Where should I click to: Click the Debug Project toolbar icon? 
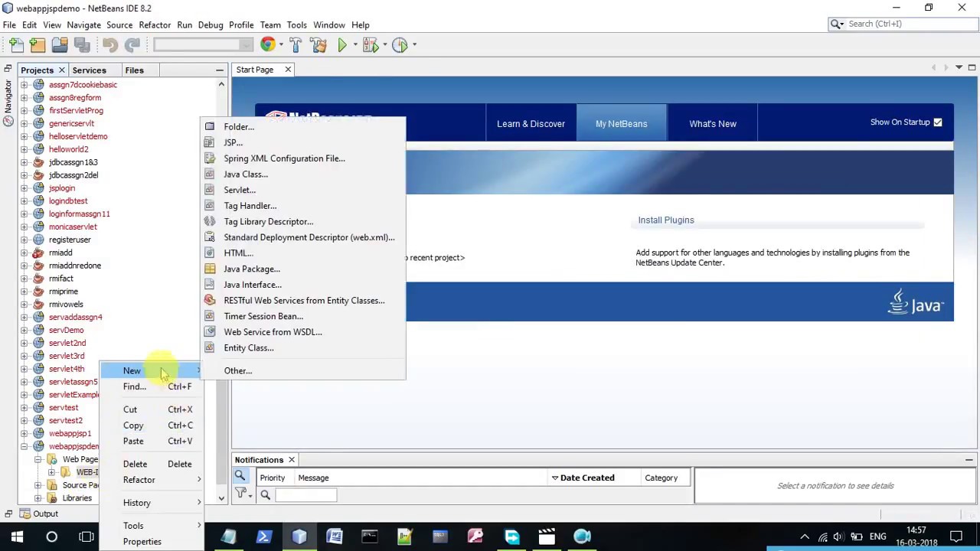pyautogui.click(x=370, y=45)
